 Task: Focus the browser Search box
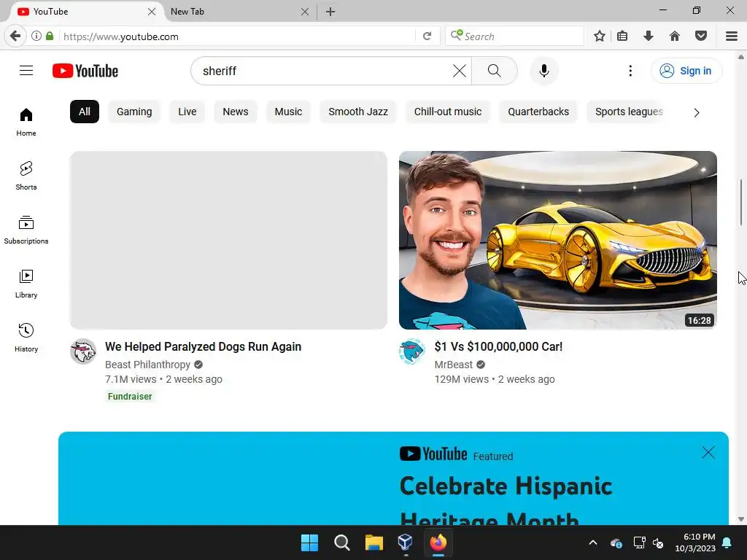point(514,36)
